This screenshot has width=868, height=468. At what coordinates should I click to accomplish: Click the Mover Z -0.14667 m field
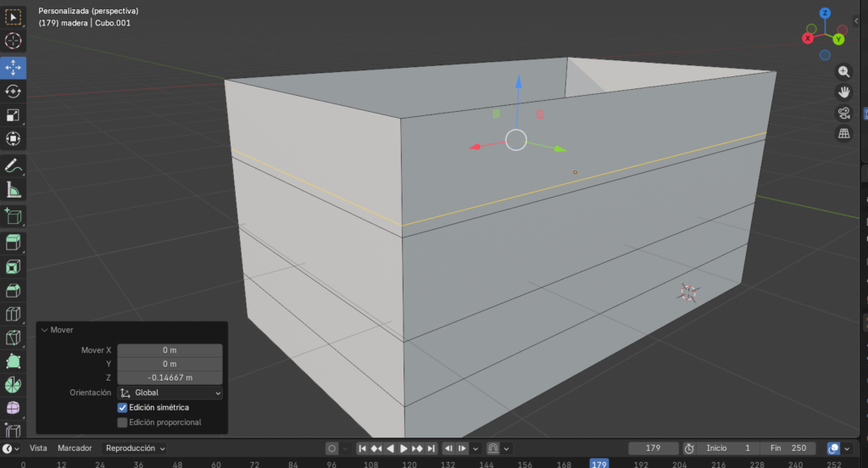[170, 378]
